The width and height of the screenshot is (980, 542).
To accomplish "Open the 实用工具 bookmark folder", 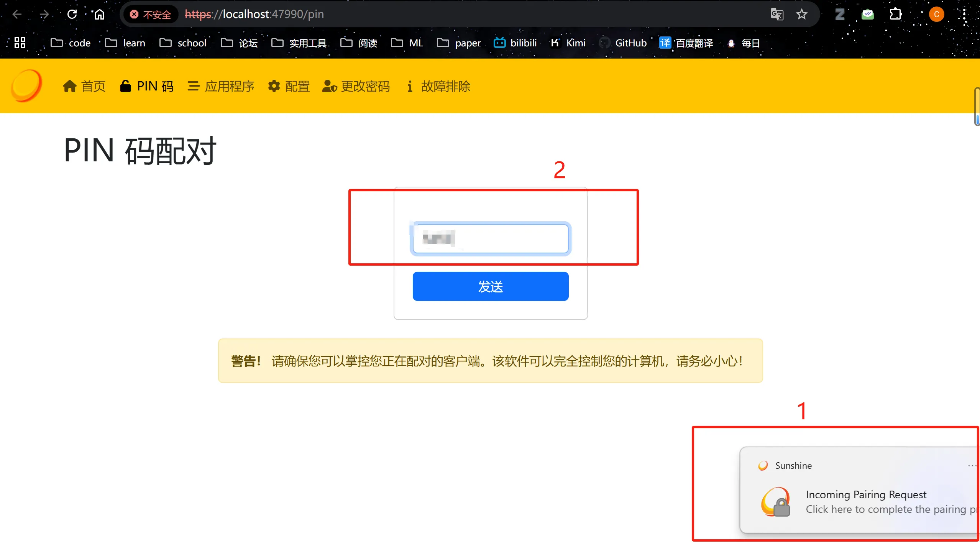I will [299, 43].
